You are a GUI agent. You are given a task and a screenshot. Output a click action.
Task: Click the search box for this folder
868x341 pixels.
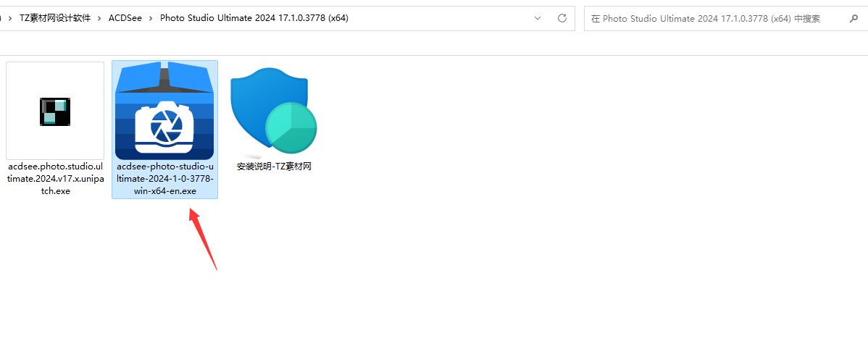click(x=726, y=18)
